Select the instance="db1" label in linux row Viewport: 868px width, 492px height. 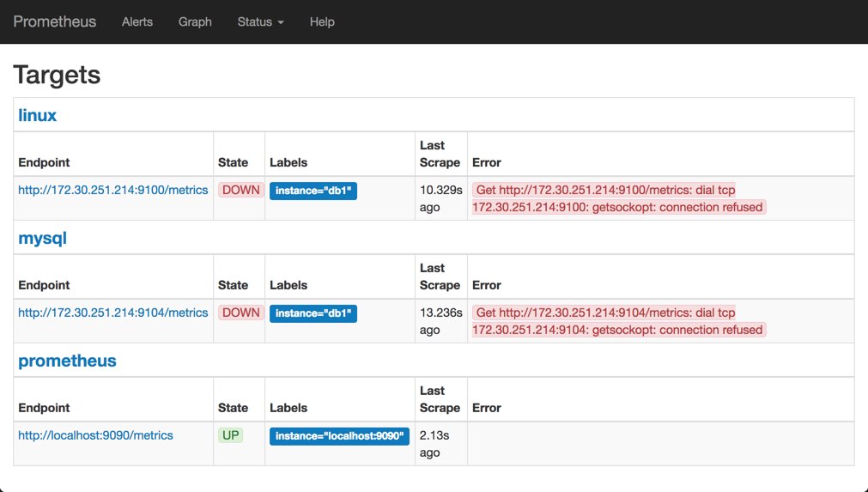(313, 191)
